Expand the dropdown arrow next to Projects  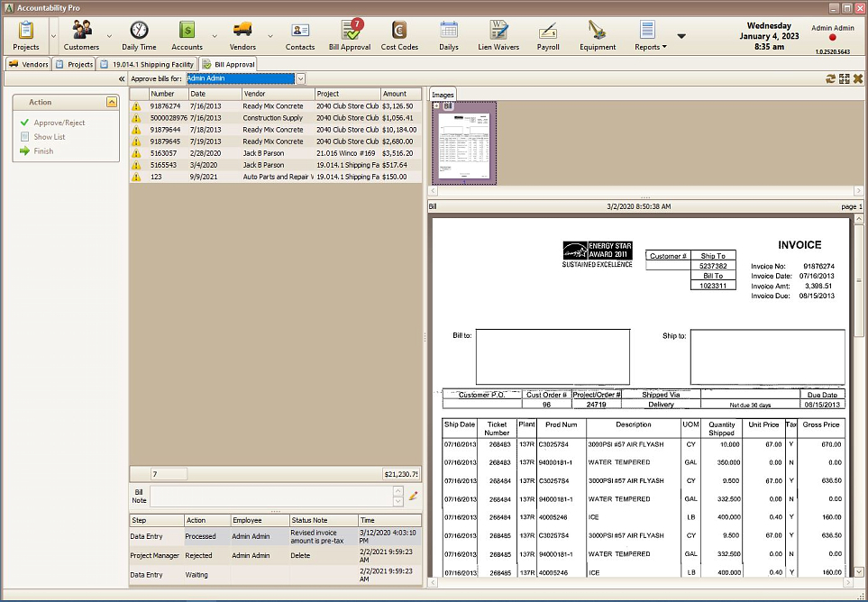pos(52,36)
